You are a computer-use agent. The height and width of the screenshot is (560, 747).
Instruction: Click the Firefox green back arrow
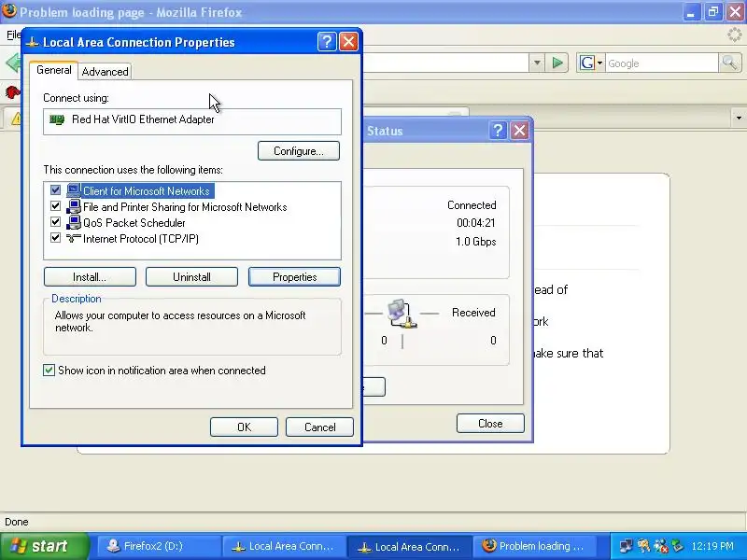13,63
